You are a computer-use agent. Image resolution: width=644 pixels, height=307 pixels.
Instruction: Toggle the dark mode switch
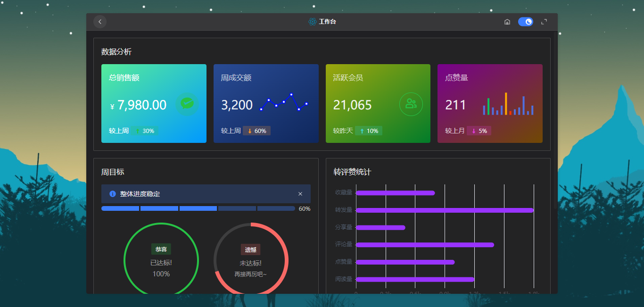tap(526, 22)
